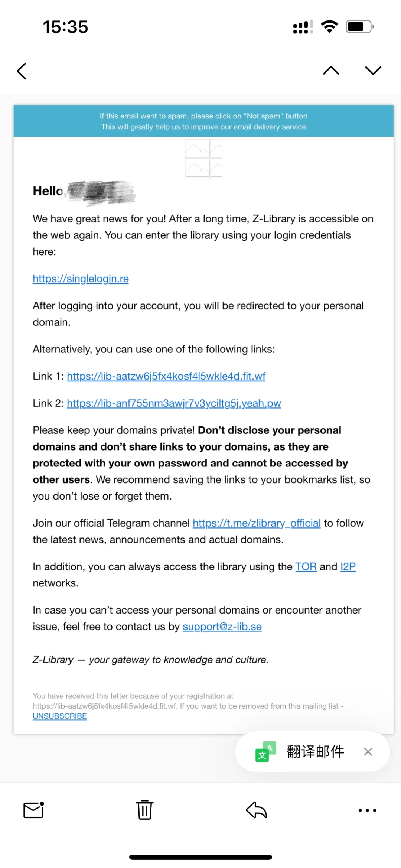
Task: Go to next email with down chevron
Action: coord(373,70)
